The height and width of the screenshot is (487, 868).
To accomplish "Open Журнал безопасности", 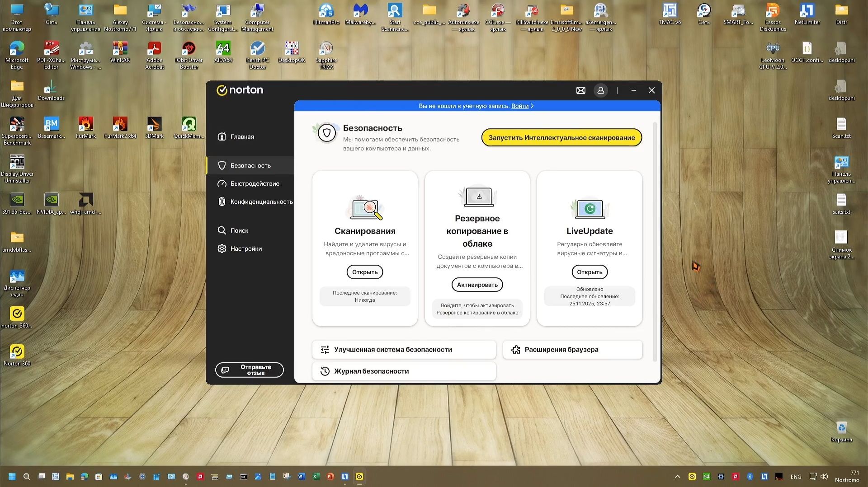I will point(404,371).
